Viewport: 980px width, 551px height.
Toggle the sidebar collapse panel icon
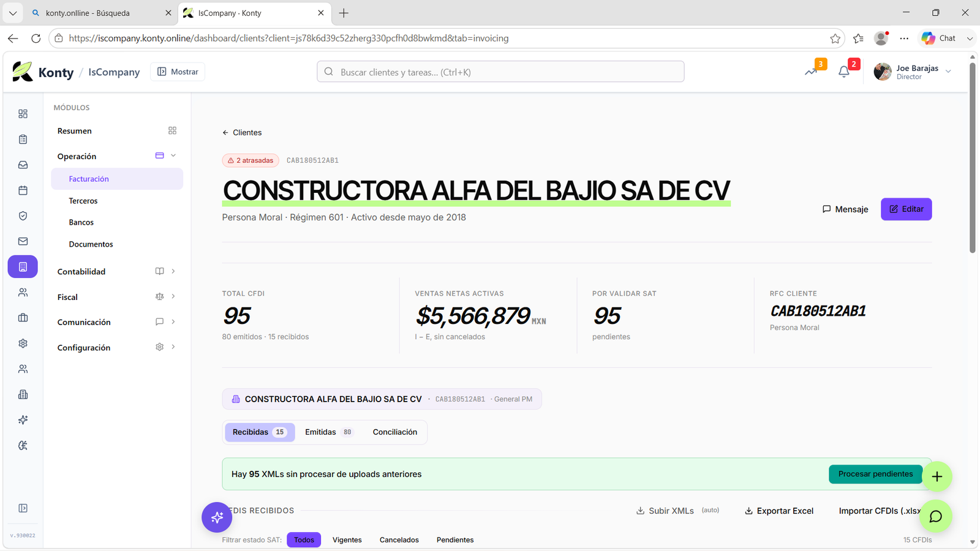point(23,508)
